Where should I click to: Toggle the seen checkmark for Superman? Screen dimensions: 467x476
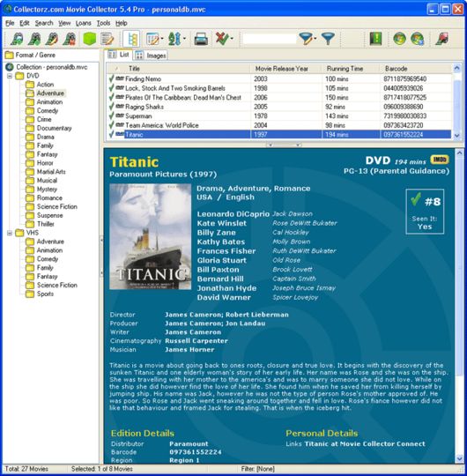coord(111,116)
